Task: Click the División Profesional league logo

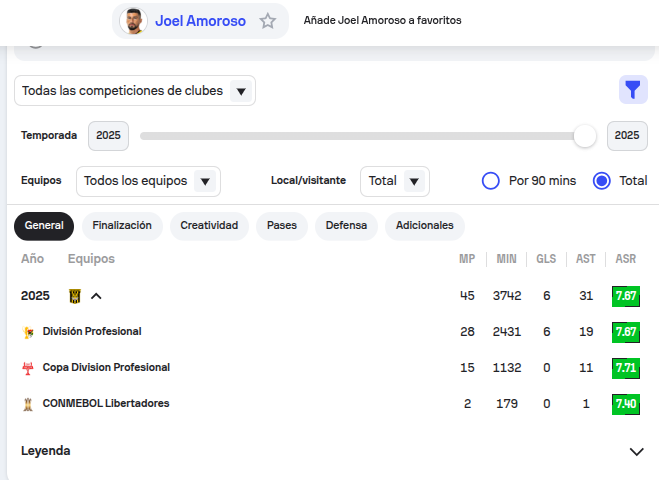Action: coord(28,332)
